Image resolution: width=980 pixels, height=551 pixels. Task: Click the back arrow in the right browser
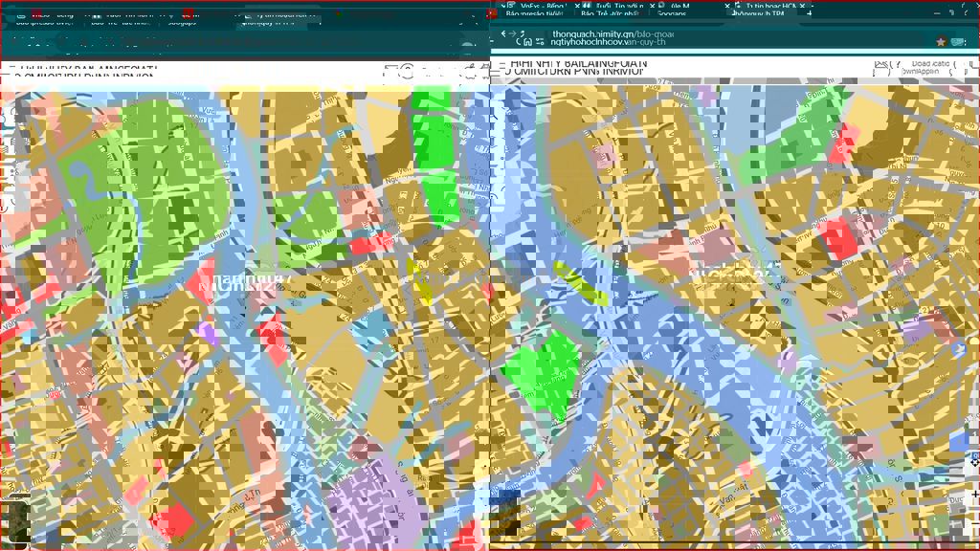click(504, 33)
